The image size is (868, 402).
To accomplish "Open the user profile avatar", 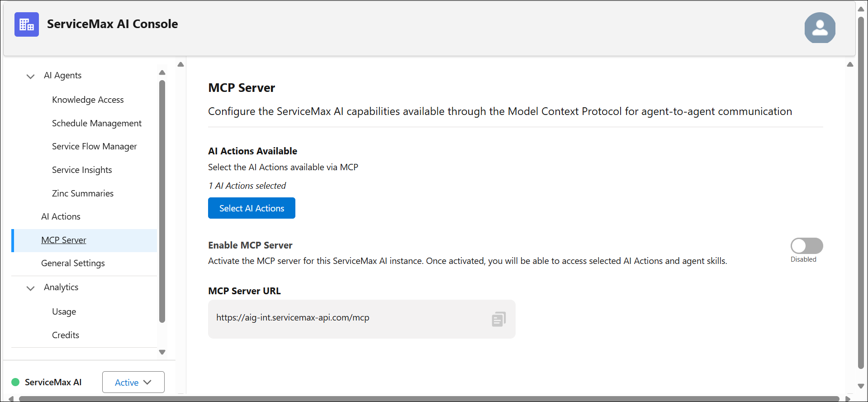I will point(820,28).
